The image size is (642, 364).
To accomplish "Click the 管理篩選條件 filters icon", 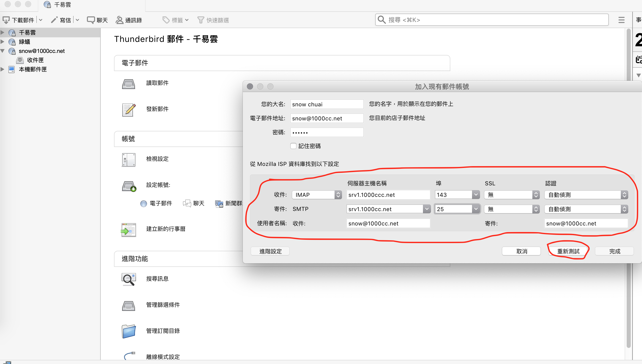I will 128,306.
